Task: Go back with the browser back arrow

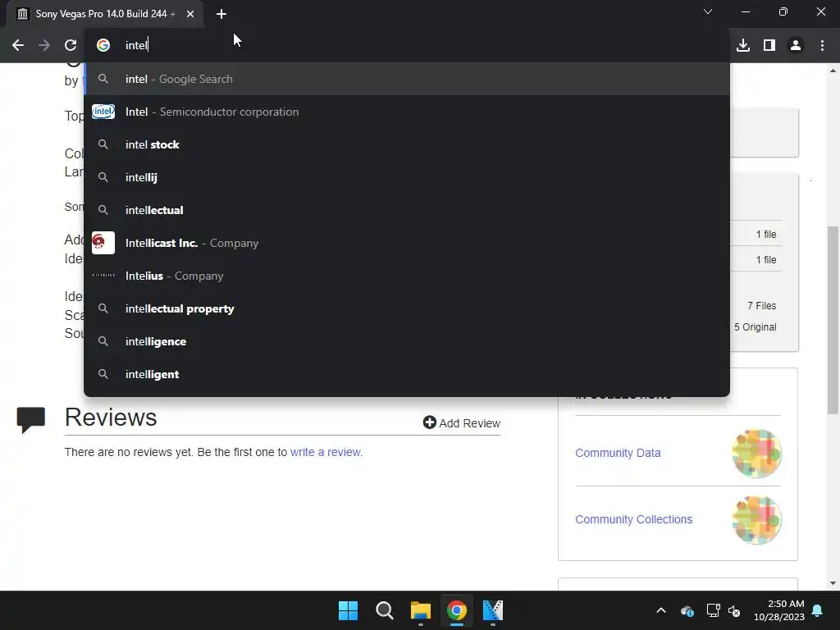Action: [18, 46]
